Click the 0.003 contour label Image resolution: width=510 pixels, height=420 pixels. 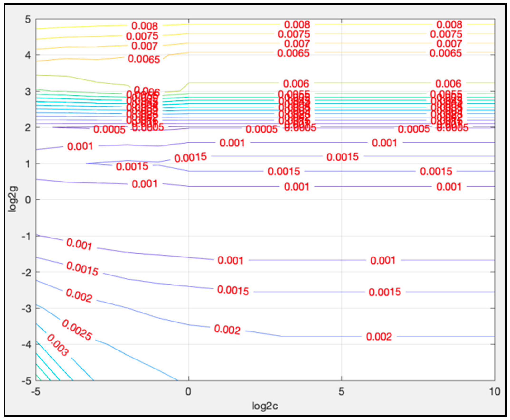coord(58,345)
